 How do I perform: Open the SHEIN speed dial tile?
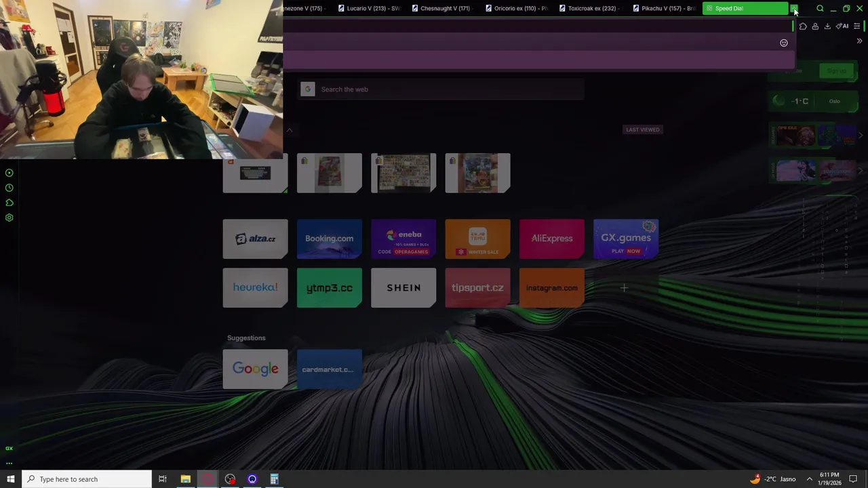pos(403,288)
